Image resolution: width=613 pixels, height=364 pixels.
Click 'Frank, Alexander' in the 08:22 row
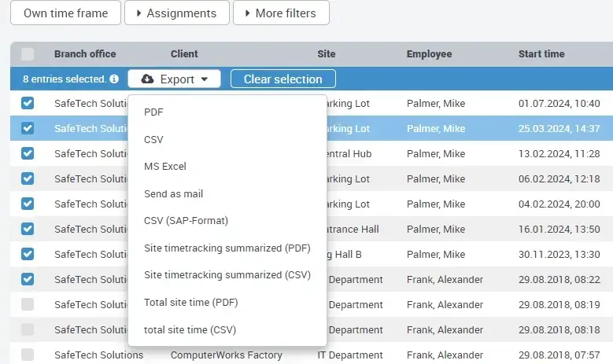pyautogui.click(x=445, y=280)
